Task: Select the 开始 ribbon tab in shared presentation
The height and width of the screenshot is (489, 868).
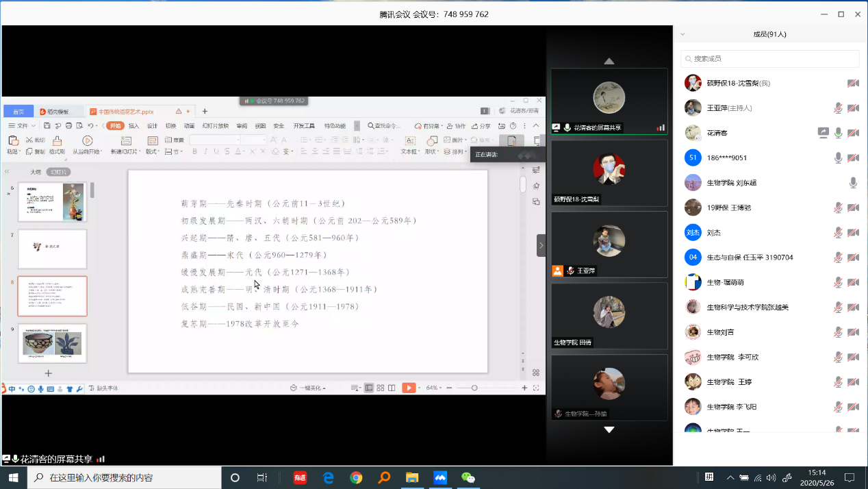Action: (115, 126)
